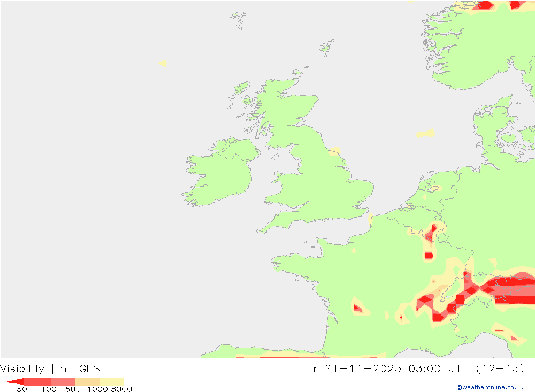The image size is (535, 392).
Task: Click the weatheronline.co.uk copyright link
Action: click(x=490, y=387)
